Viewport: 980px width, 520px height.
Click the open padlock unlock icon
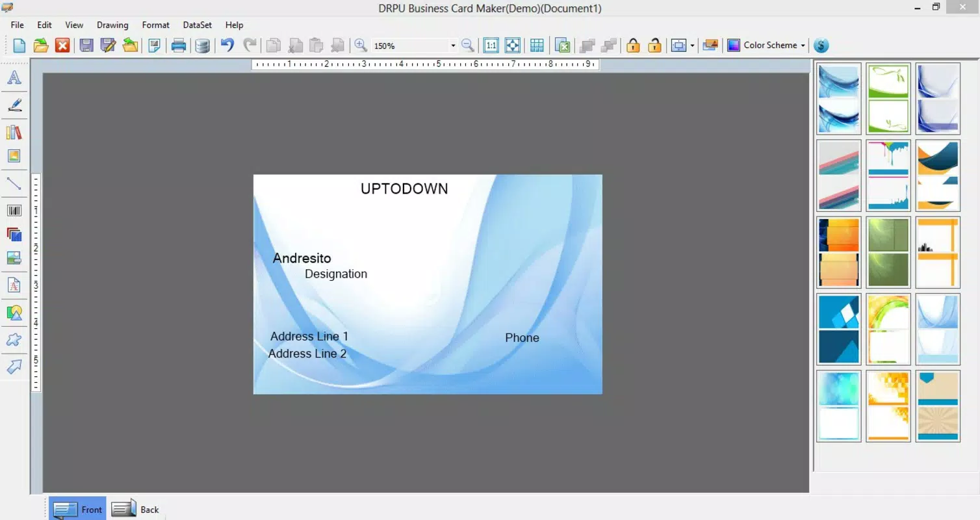(655, 45)
